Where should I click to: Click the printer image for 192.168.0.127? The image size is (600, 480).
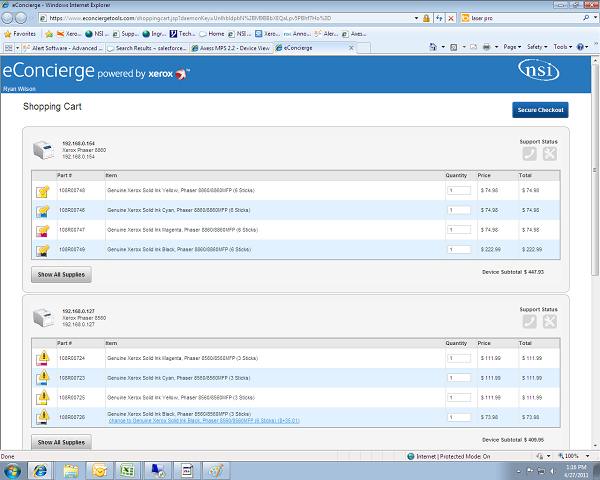(43, 318)
